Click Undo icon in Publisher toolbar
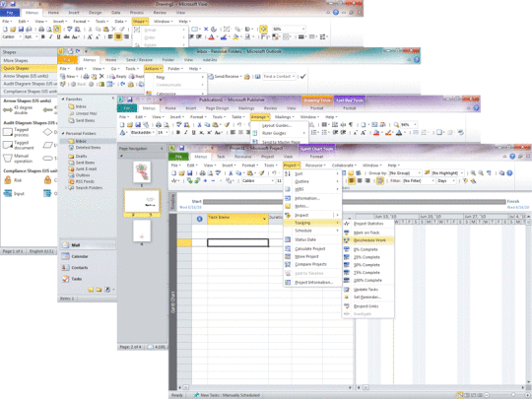Viewport: 532px width, 399px height. [x=239, y=125]
